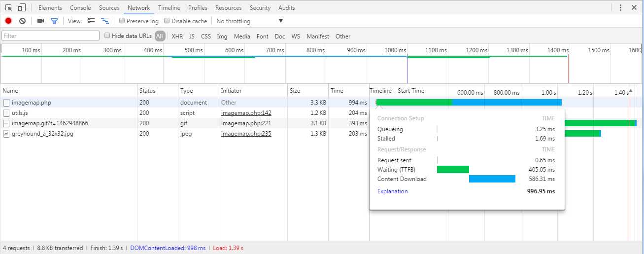
Task: Activate the inspect element picker icon
Action: pos(9,7)
